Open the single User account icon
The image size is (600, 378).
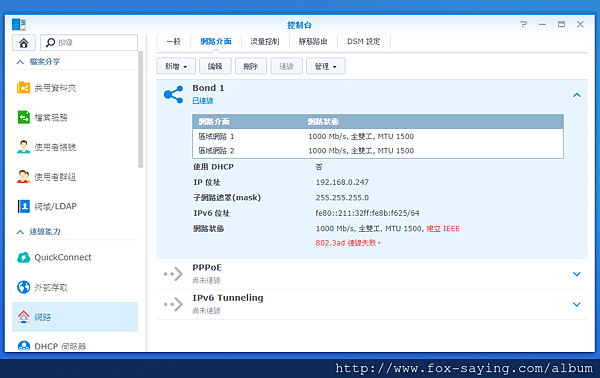pyautogui.click(x=23, y=147)
